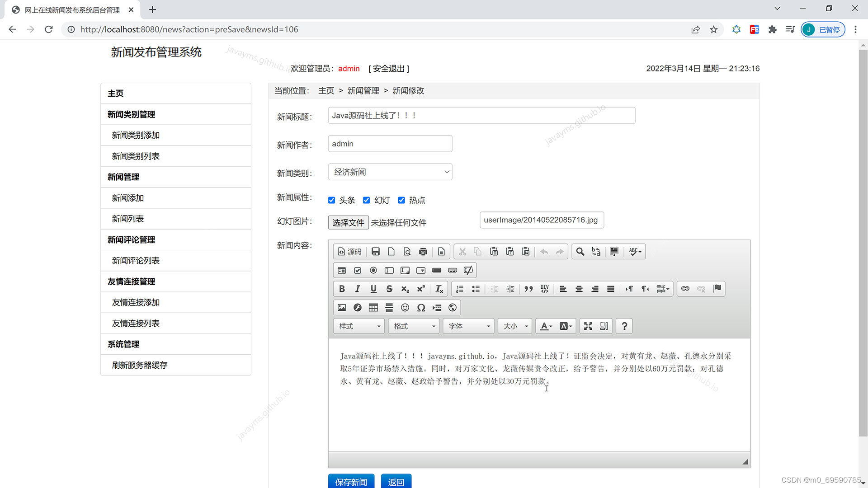Click the Remove Format icon

pyautogui.click(x=439, y=289)
